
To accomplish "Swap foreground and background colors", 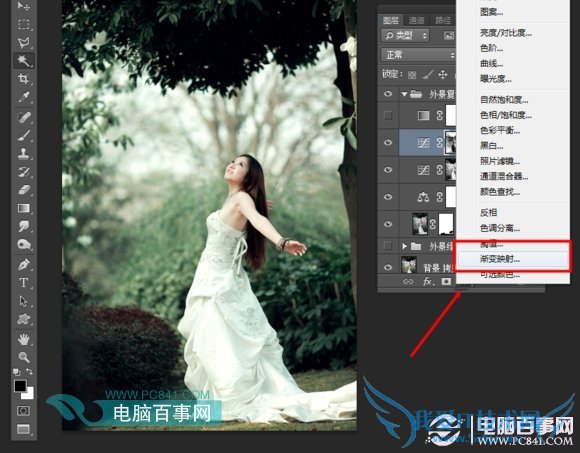I will [30, 371].
